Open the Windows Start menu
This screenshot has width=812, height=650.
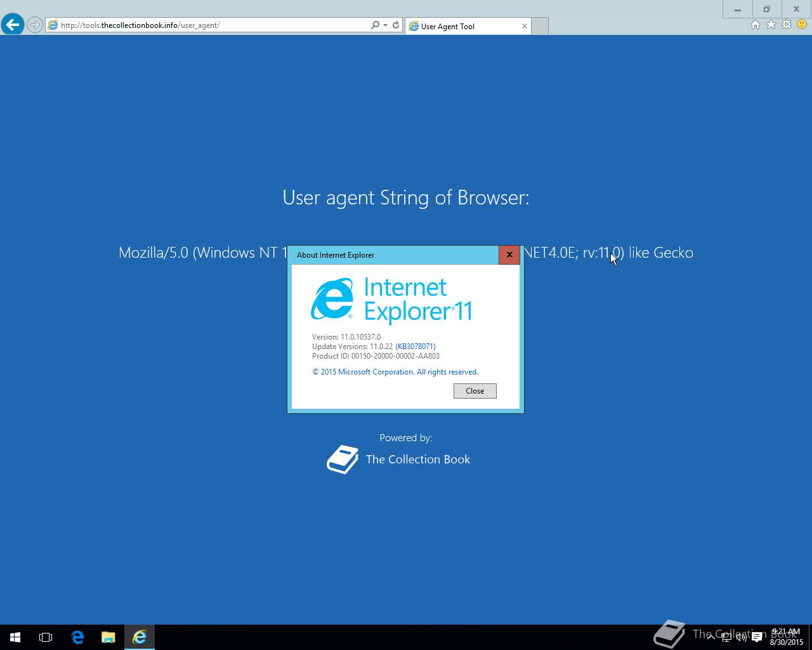[15, 637]
